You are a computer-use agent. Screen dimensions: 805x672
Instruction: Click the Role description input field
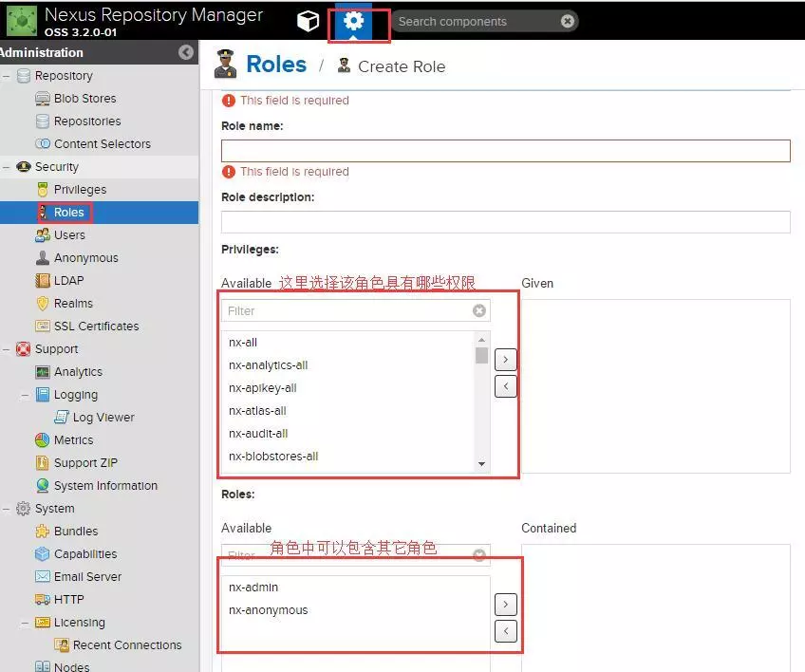[506, 222]
